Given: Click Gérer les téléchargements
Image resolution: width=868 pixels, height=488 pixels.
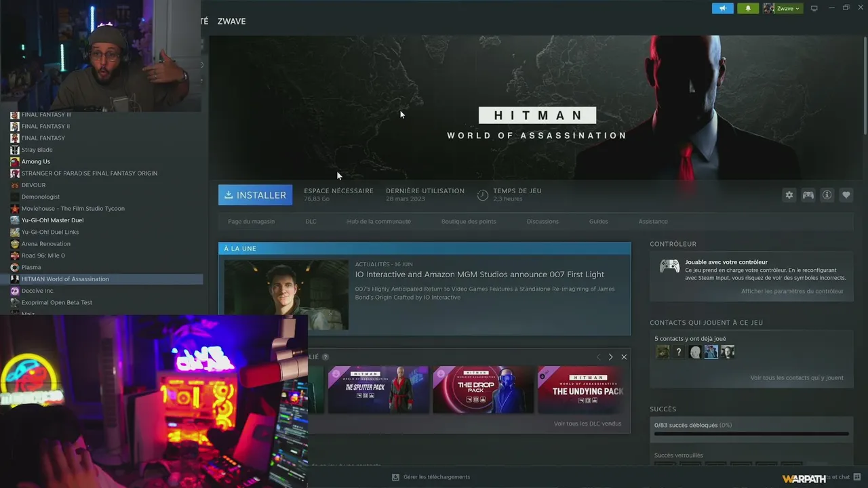Looking at the screenshot, I should [x=437, y=477].
